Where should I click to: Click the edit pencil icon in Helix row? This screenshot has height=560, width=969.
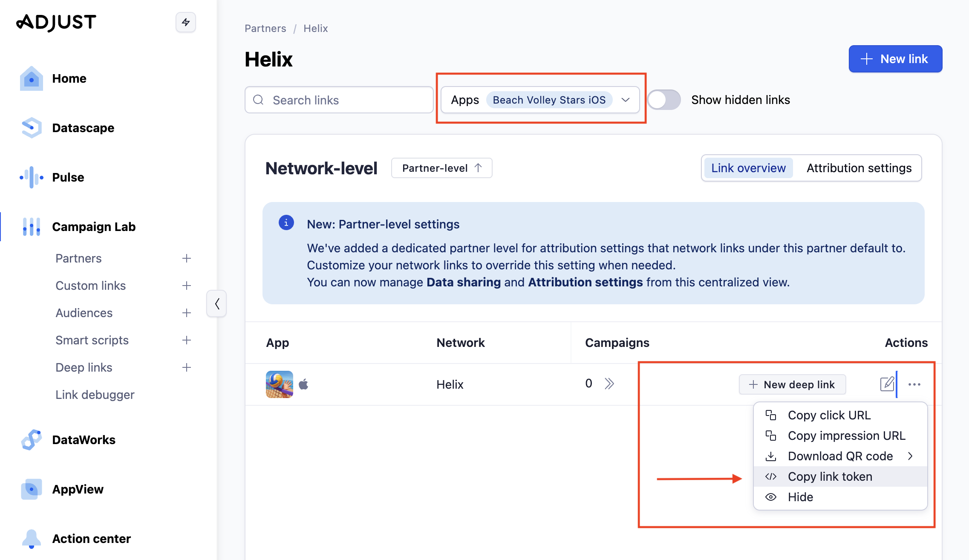(887, 384)
